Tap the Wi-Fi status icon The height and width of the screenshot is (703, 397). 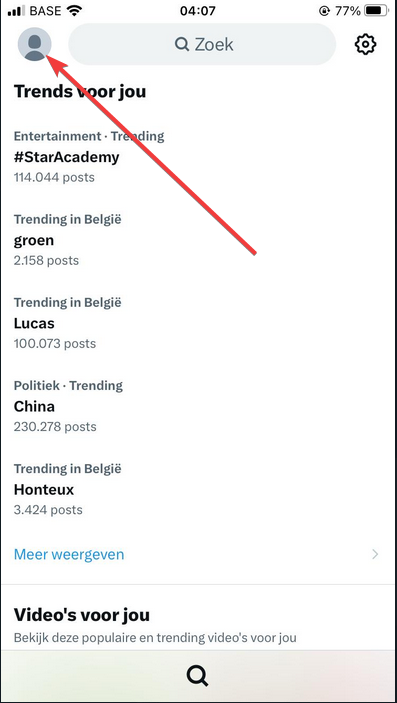(x=74, y=11)
